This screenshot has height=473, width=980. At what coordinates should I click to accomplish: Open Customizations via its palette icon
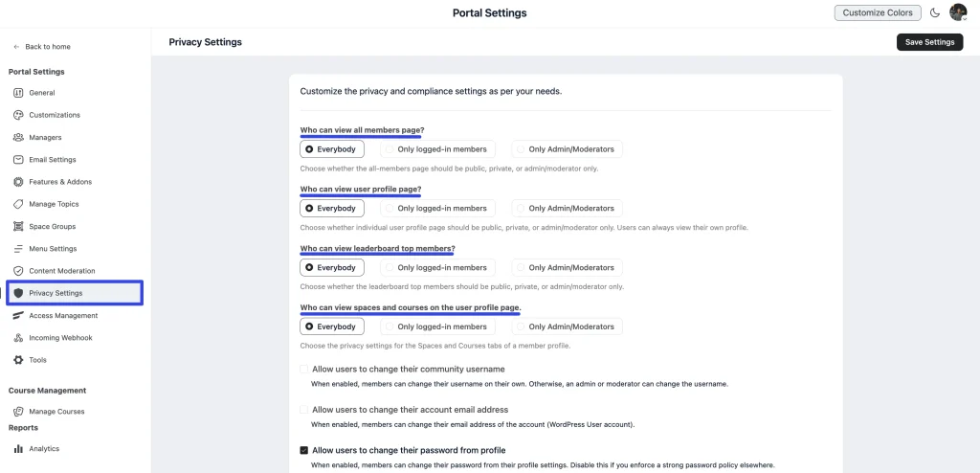pos(18,115)
